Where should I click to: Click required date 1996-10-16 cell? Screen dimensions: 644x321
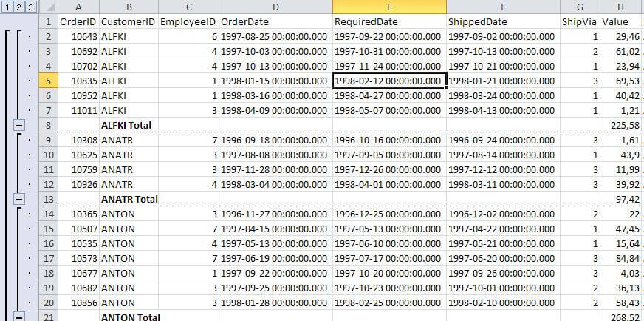tap(389, 141)
